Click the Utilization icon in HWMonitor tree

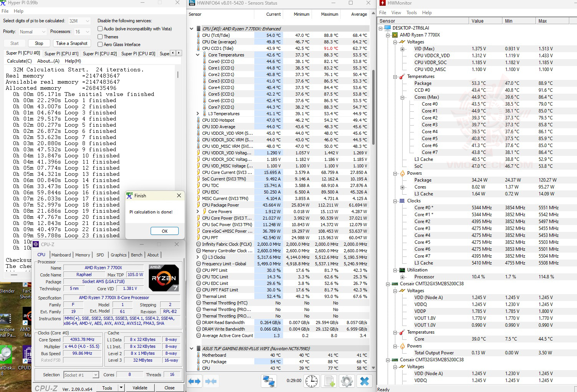402,270
